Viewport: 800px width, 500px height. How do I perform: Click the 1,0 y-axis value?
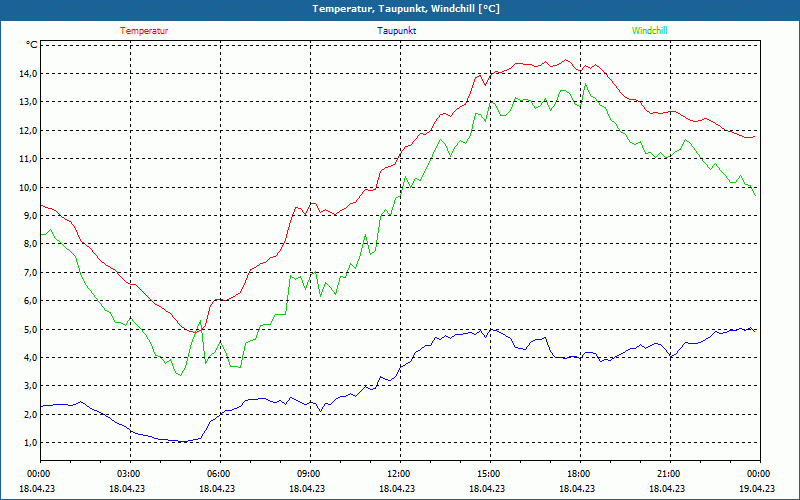pos(31,442)
